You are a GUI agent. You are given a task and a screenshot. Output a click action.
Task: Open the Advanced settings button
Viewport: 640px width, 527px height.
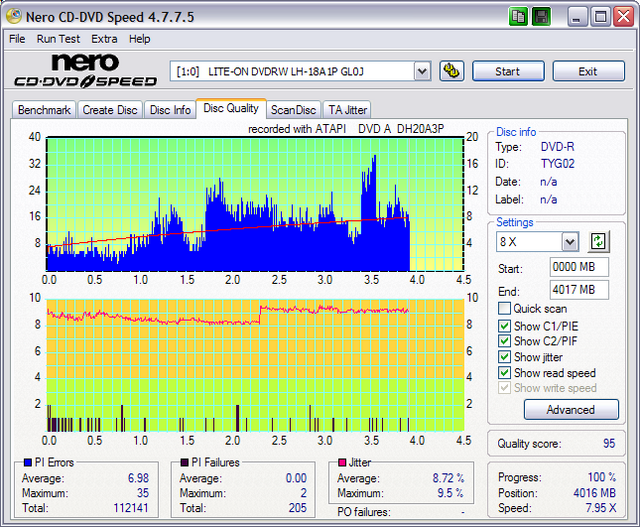point(571,409)
